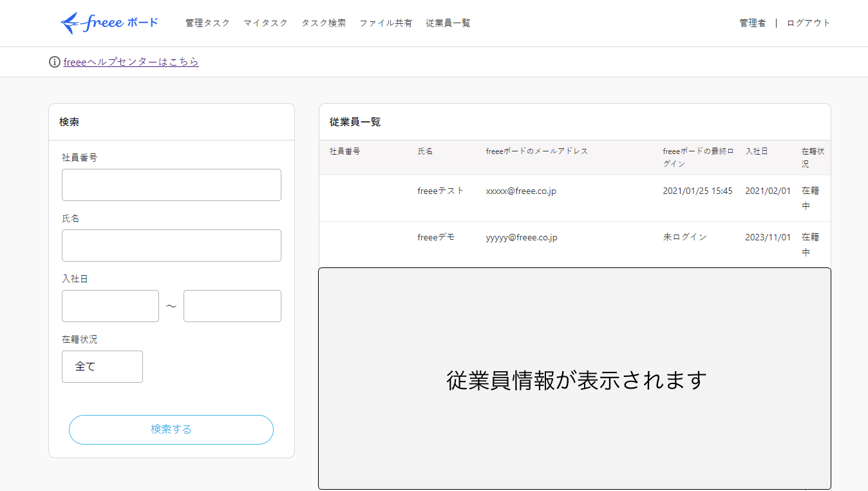Click the freee ボード logo
Screen dimensions: 868x491
(109, 23)
